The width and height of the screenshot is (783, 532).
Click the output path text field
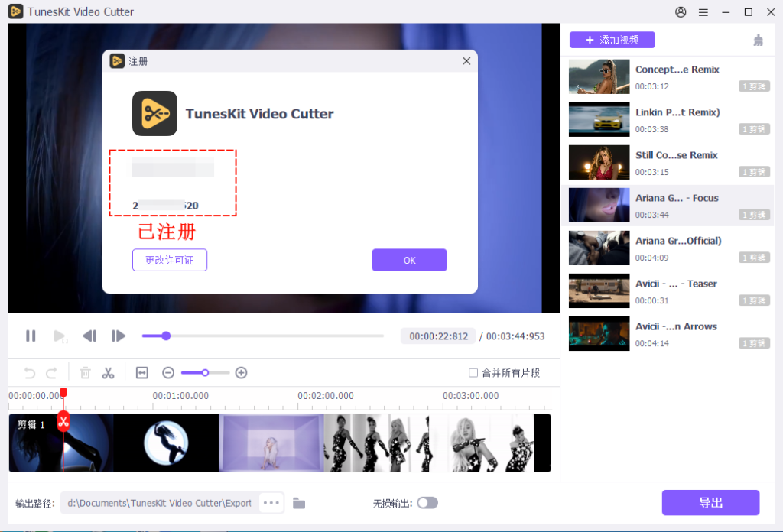tap(160, 503)
